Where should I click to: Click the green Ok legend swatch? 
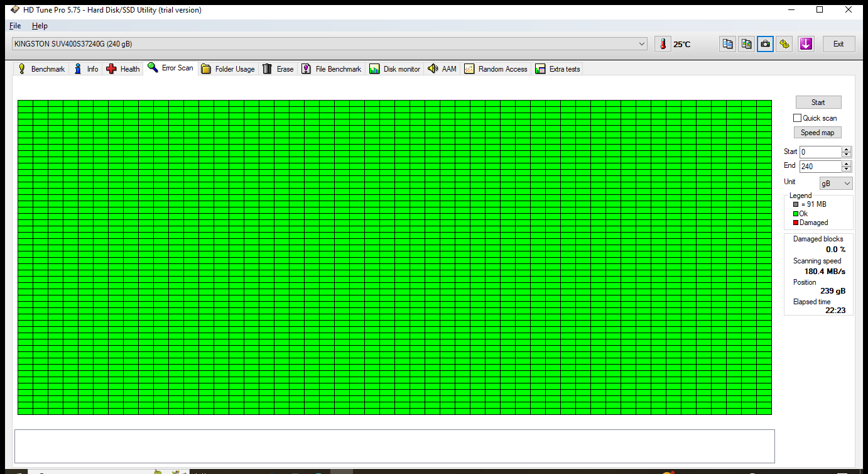(796, 214)
